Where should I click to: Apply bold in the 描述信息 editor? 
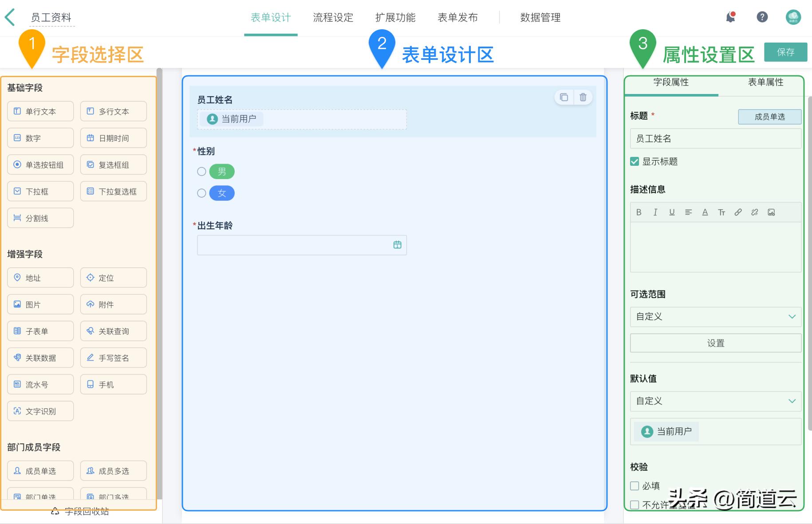pyautogui.click(x=639, y=212)
